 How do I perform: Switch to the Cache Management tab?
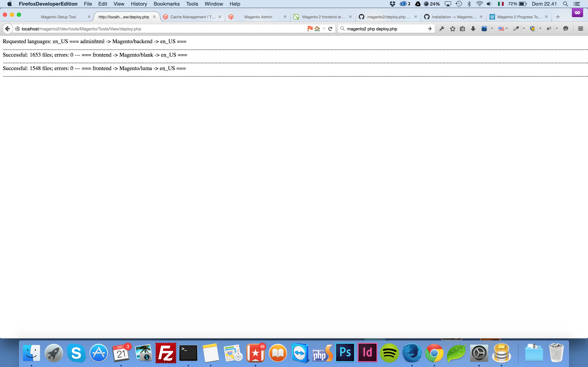click(x=192, y=17)
